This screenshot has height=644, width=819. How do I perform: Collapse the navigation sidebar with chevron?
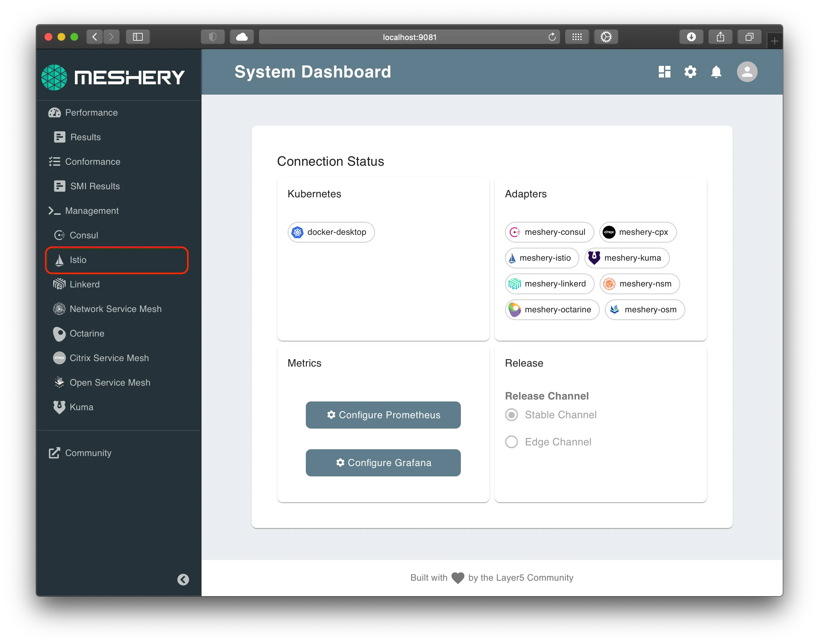click(183, 579)
